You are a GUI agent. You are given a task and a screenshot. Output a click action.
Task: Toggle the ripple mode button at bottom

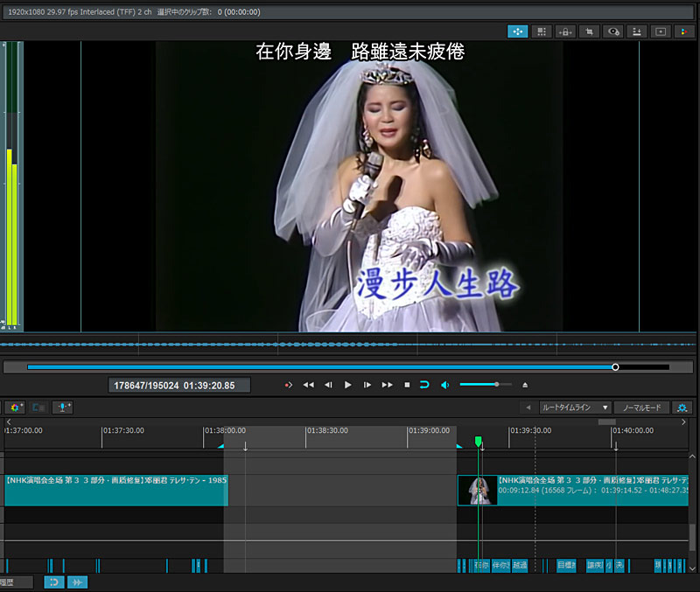tap(54, 582)
